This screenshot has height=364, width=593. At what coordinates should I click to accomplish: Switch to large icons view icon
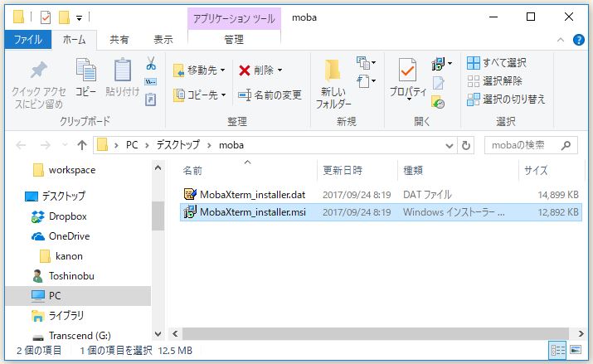pos(576,350)
